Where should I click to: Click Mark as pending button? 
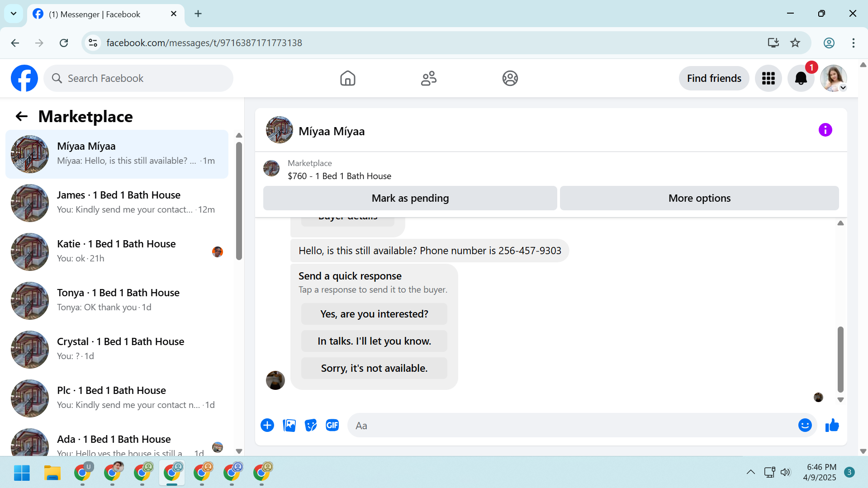coord(410,198)
